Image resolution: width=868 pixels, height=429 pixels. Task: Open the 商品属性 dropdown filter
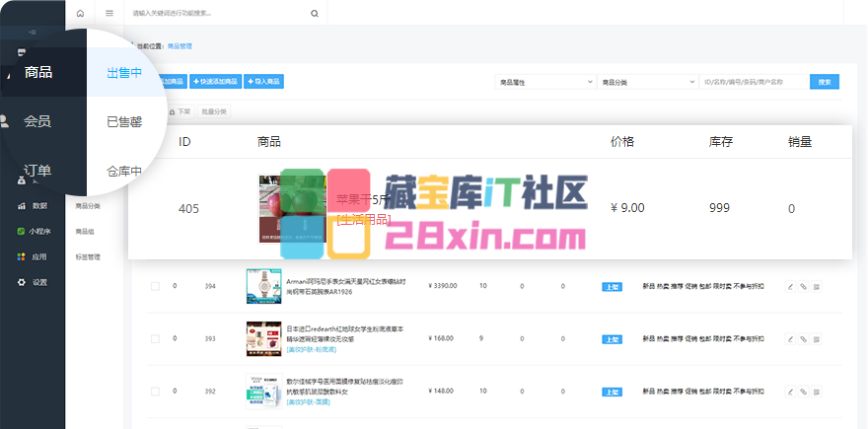[545, 82]
